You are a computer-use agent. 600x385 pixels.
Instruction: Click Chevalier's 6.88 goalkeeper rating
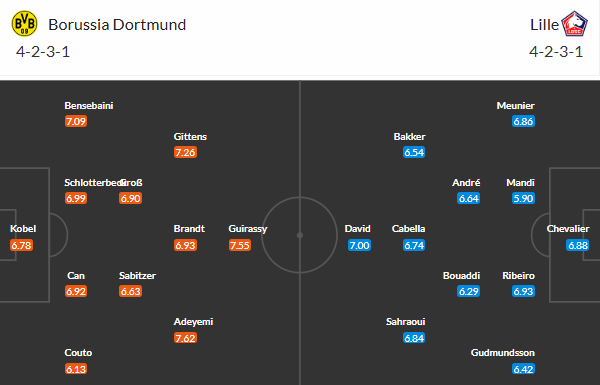[x=577, y=245]
